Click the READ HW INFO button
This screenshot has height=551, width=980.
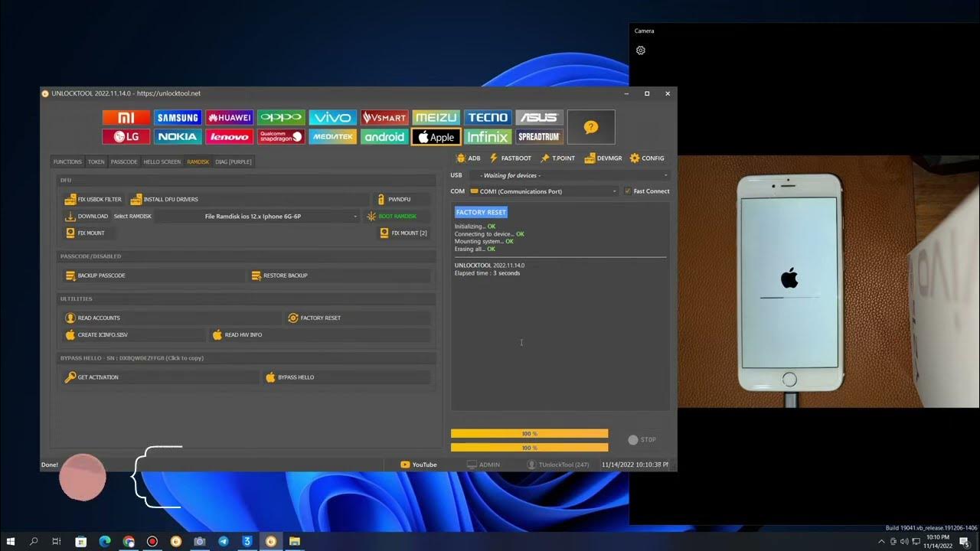(x=320, y=334)
